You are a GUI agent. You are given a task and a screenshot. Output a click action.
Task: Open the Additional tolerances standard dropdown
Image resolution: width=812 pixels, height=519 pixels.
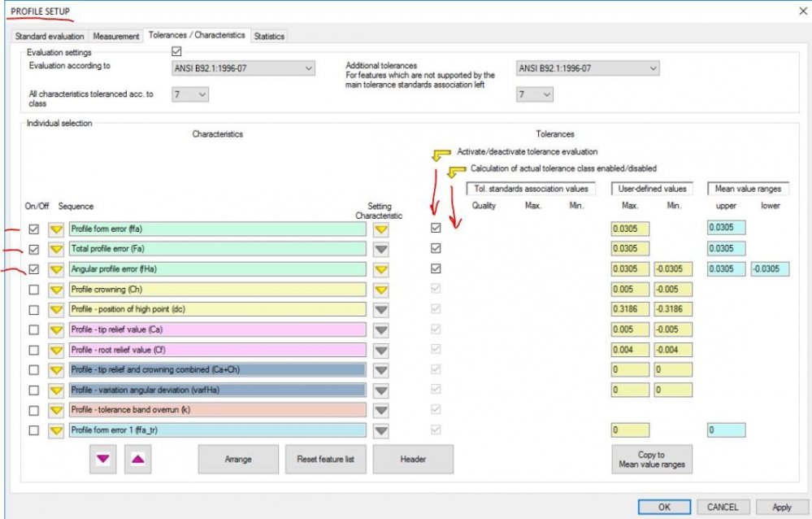(x=587, y=69)
